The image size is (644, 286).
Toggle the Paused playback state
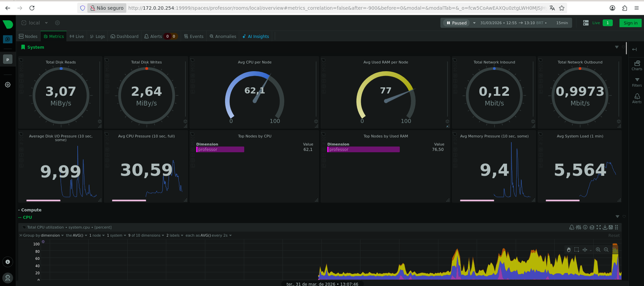457,23
